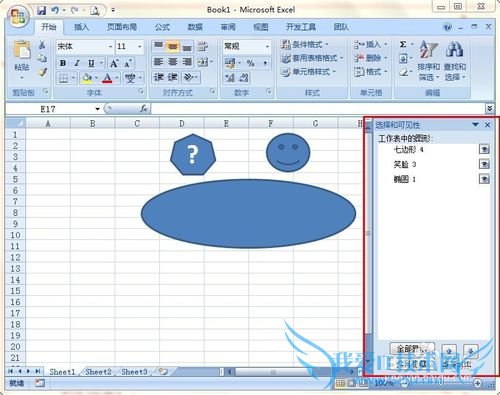Viewport: 500px width, 395px height.
Task: Click the Office button orb
Action: coord(19,16)
